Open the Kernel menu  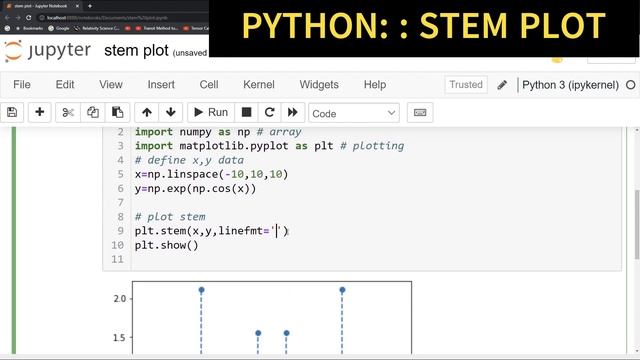259,84
